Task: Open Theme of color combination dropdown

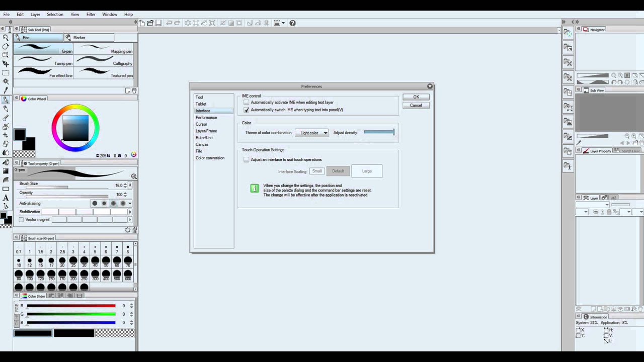Action: tap(312, 133)
